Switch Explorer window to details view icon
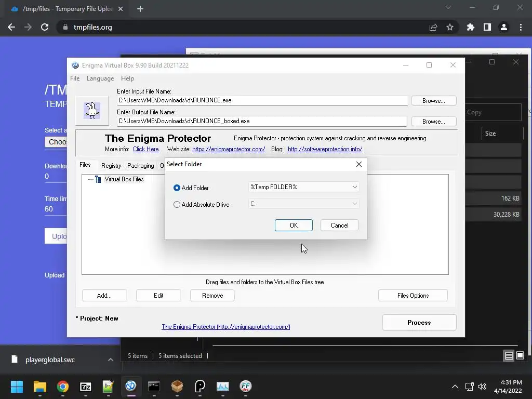 click(509, 355)
